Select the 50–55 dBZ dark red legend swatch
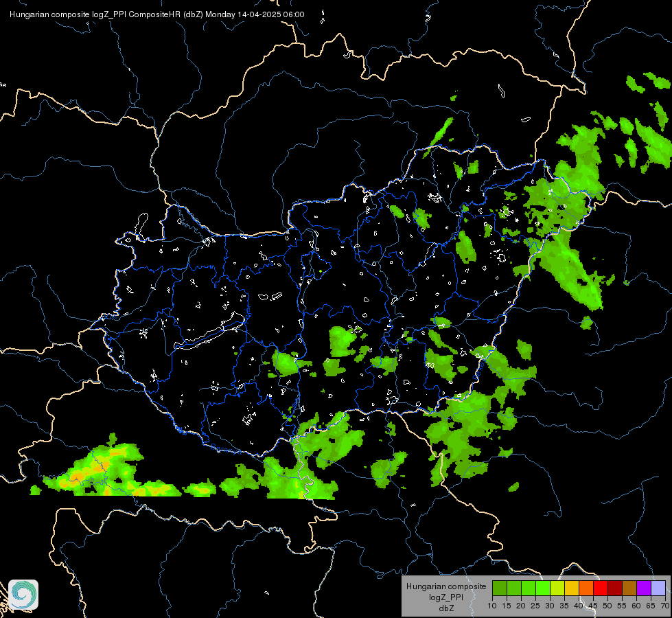672x618 pixels. 615,588
